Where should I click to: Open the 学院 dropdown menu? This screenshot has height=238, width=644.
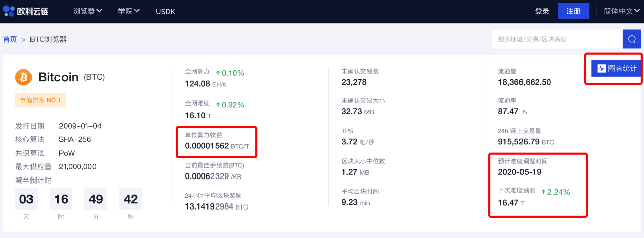[x=129, y=11]
